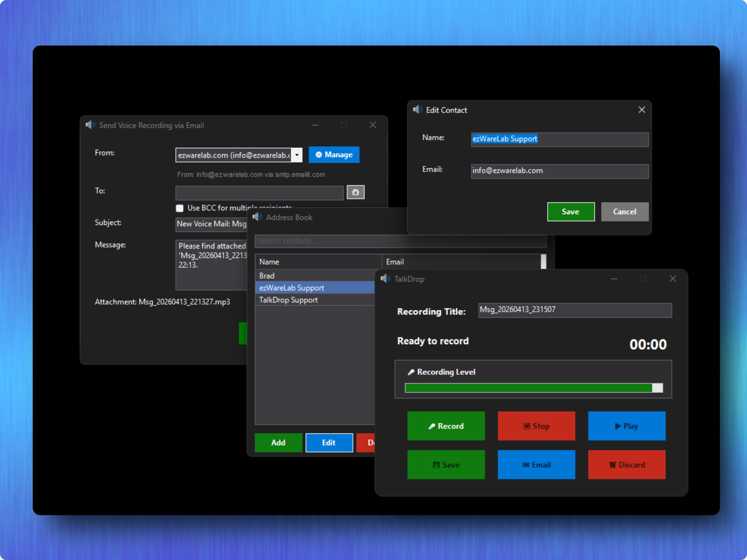This screenshot has height=560, width=747.
Task: Select Brad in the contact list
Action: point(314,276)
